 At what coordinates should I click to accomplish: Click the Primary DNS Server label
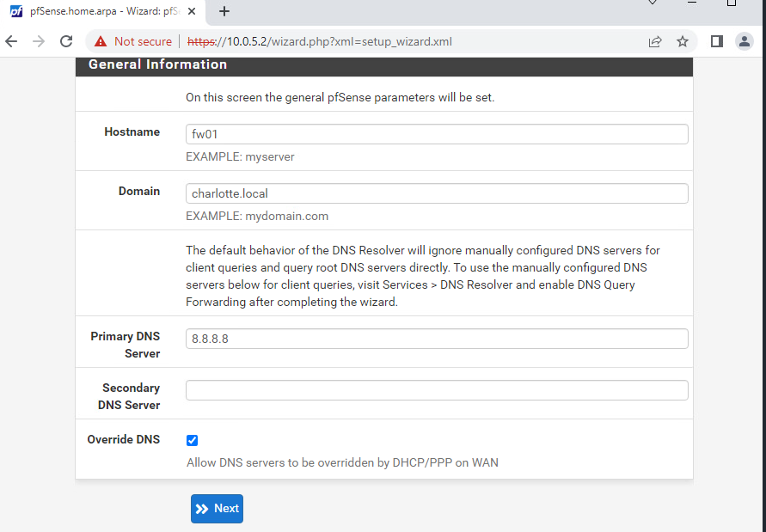(126, 345)
